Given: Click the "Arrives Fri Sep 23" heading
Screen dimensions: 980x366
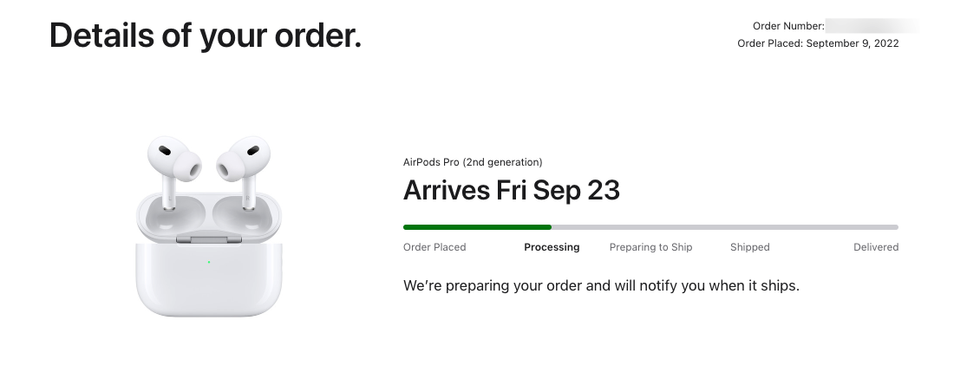Looking at the screenshot, I should pyautogui.click(x=512, y=190).
